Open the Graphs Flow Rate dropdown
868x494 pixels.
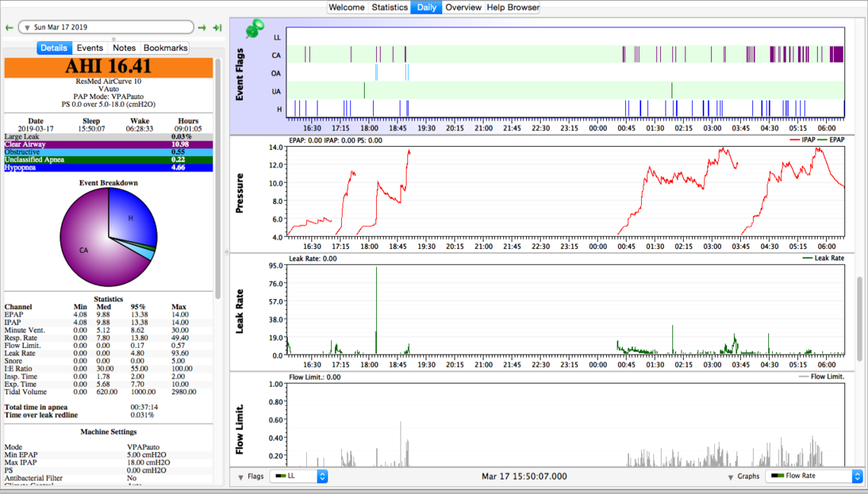click(x=814, y=476)
